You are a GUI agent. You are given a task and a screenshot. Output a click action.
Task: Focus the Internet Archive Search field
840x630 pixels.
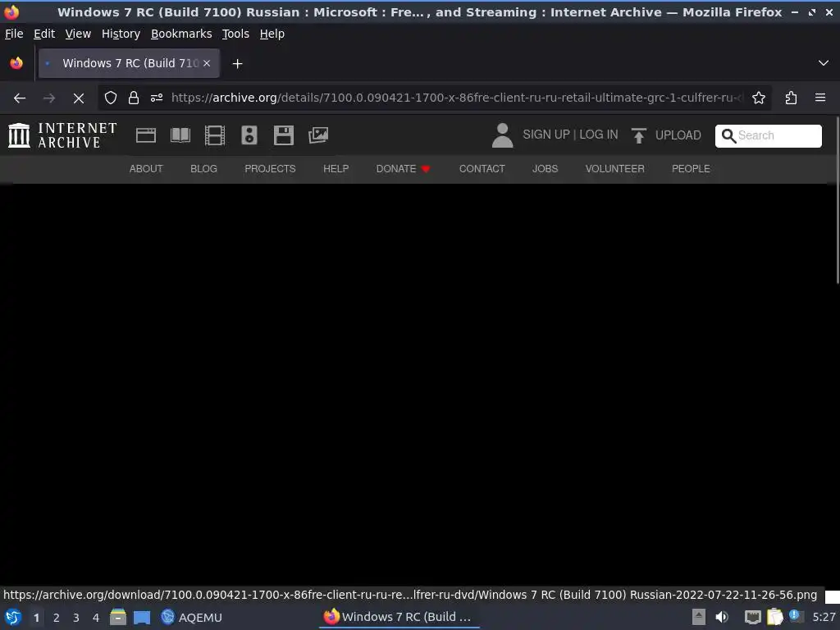(x=768, y=135)
